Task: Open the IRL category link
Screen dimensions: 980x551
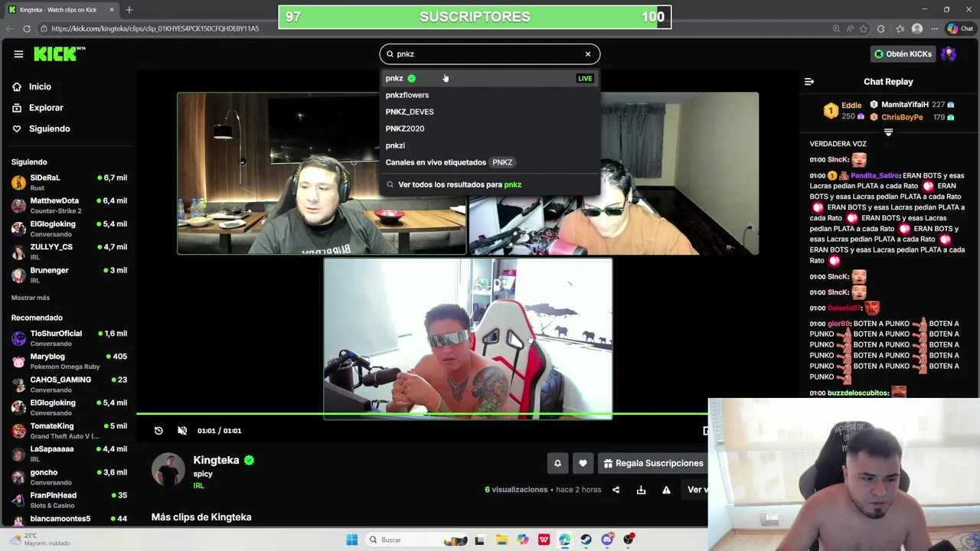Action: (198, 486)
